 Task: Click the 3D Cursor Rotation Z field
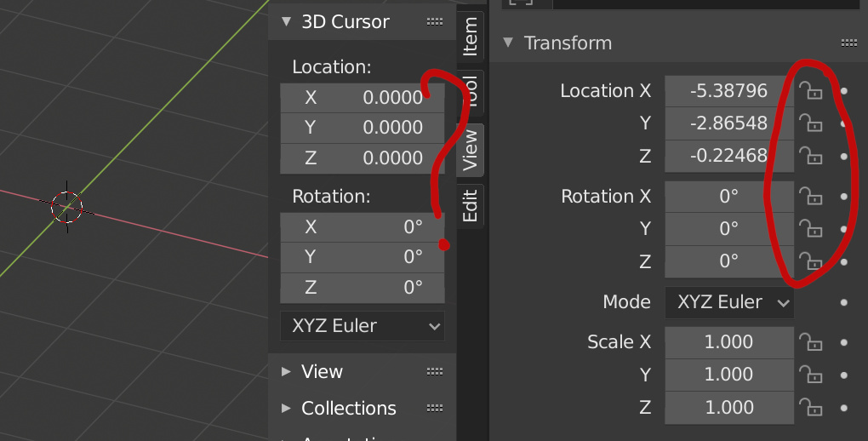pyautogui.click(x=362, y=288)
